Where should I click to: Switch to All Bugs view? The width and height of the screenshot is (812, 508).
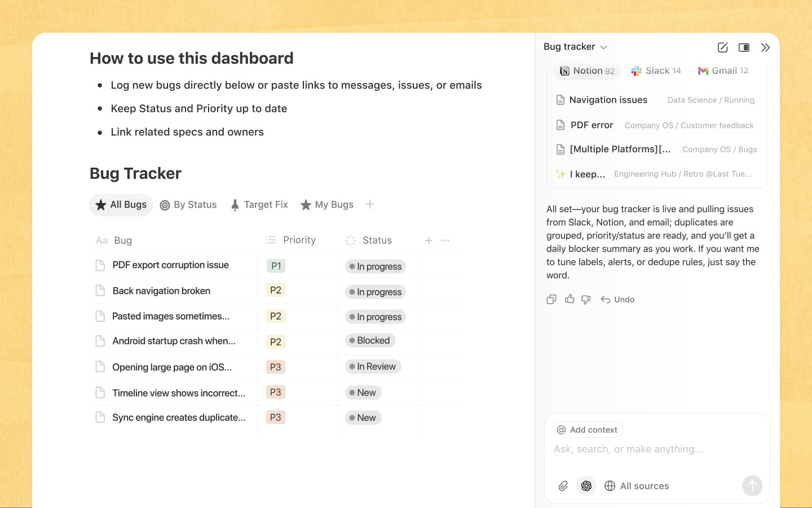(x=121, y=205)
